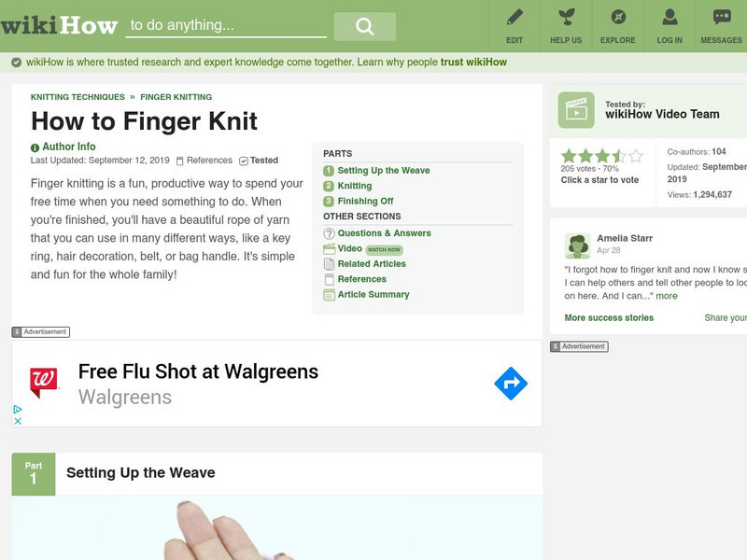Rate the article with the fifth star

tap(636, 156)
